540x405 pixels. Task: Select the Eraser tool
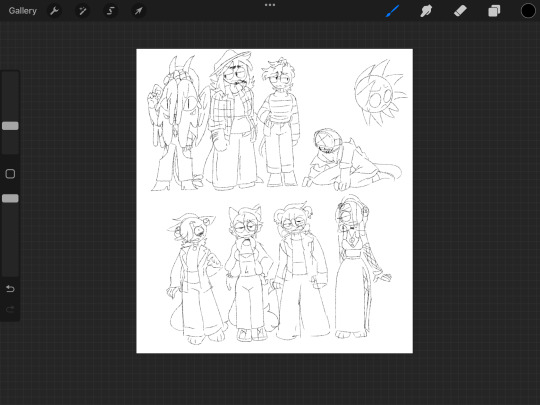pyautogui.click(x=460, y=11)
